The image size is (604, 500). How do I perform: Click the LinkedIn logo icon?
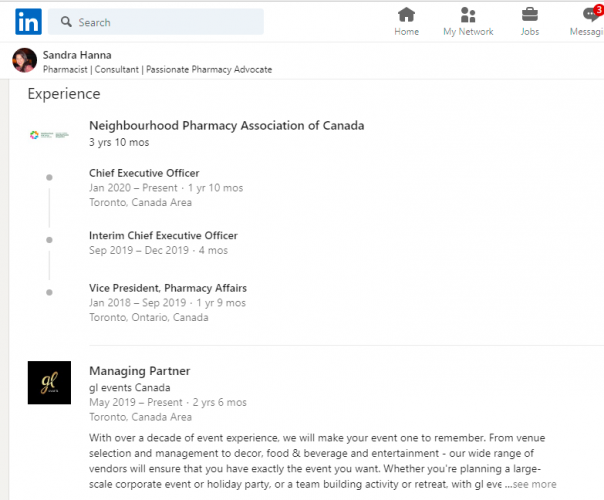[x=29, y=22]
